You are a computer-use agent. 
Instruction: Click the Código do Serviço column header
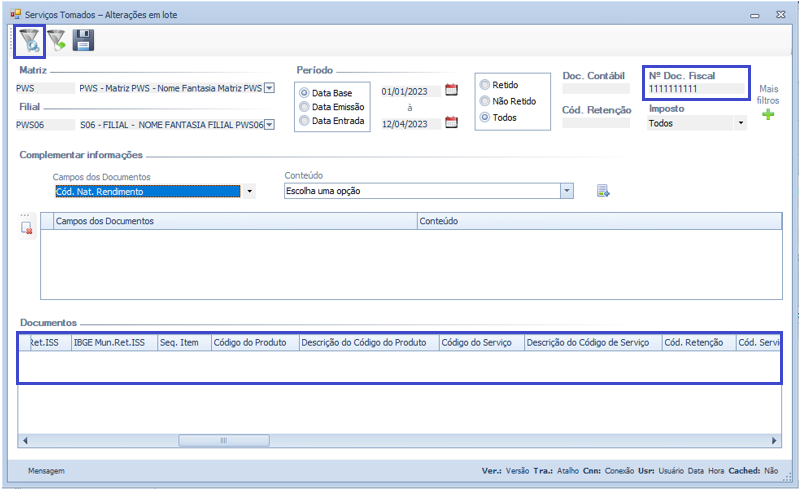point(479,343)
